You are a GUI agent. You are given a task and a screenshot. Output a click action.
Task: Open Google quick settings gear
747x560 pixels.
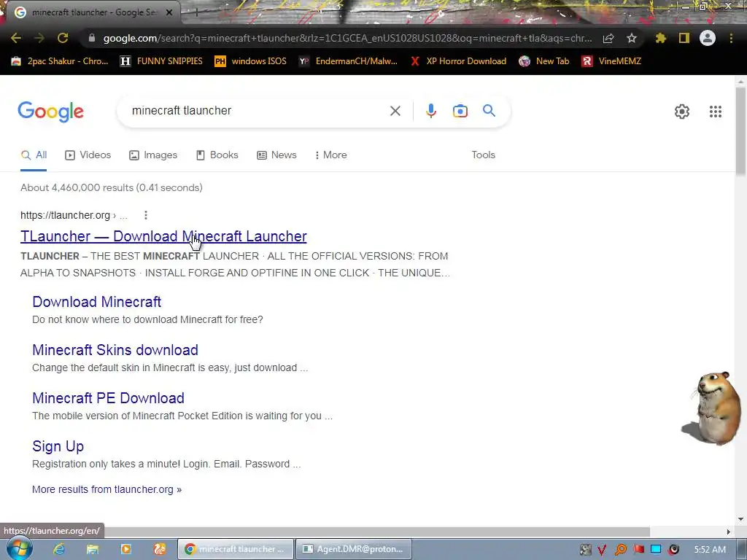(x=682, y=112)
